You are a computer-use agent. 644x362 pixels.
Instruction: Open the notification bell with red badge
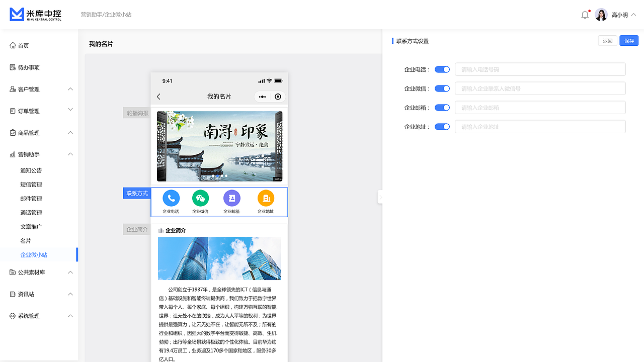[x=585, y=15]
